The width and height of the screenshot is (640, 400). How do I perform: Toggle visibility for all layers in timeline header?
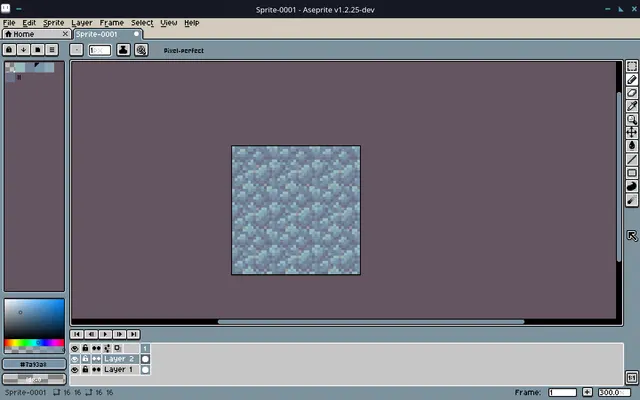[x=75, y=348]
